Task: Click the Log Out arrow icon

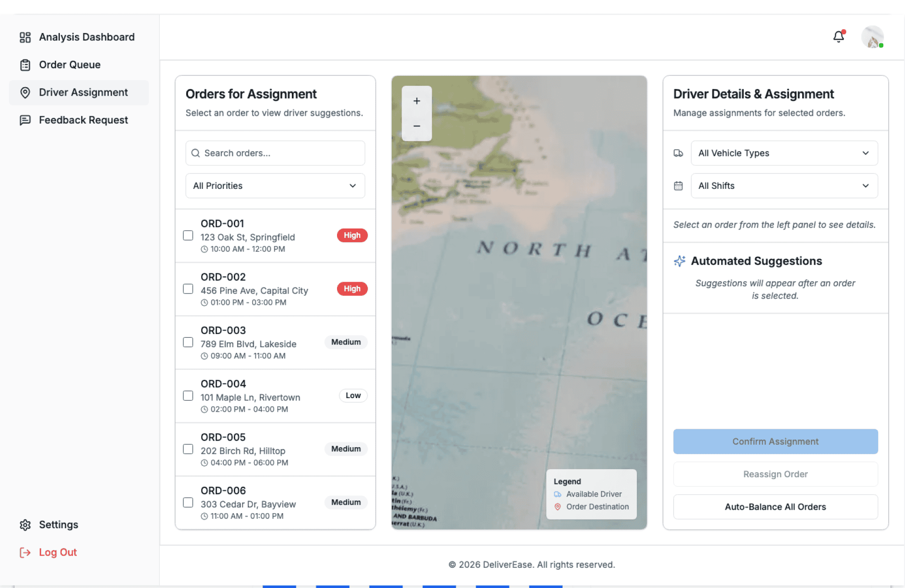Action: coord(25,553)
